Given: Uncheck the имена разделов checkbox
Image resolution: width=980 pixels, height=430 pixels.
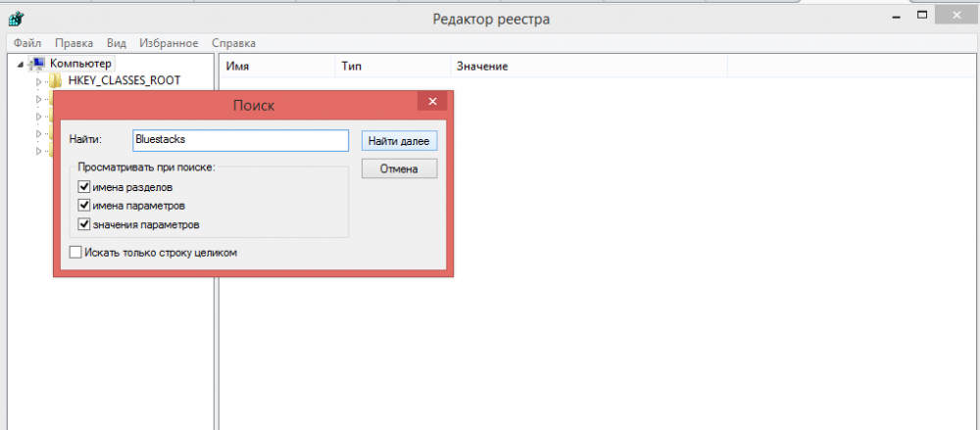Looking at the screenshot, I should 84,187.
